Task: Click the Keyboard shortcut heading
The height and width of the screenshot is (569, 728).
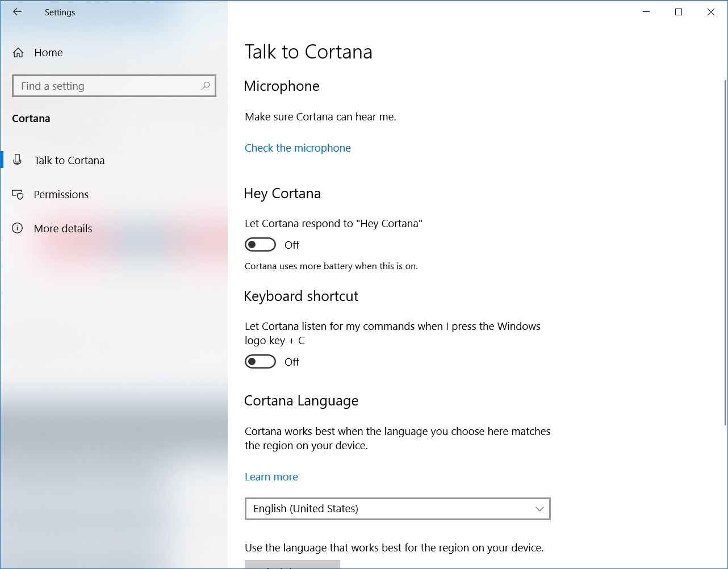Action: (301, 296)
